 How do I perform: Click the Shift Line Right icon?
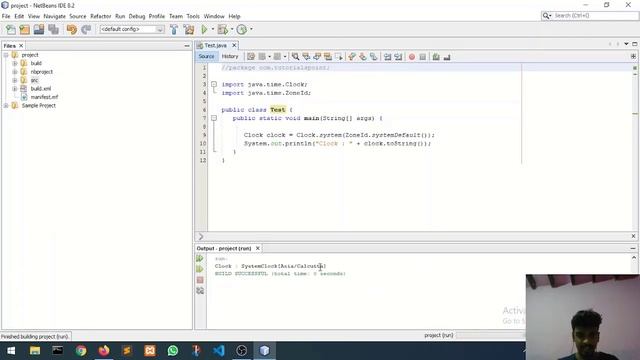pyautogui.click(x=398, y=57)
